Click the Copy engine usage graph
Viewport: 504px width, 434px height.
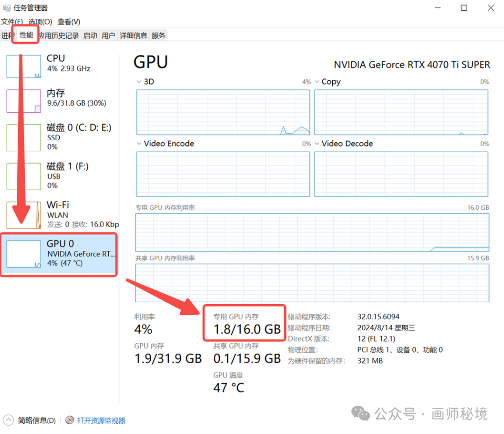pyautogui.click(x=401, y=112)
